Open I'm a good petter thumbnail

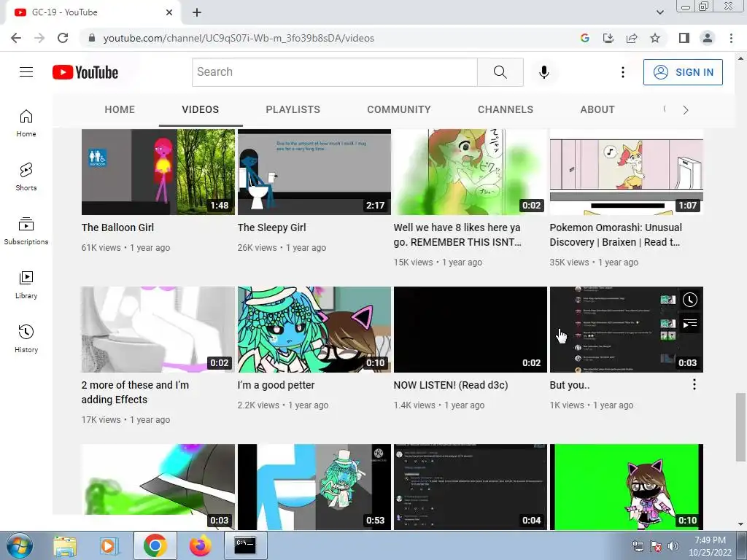(314, 330)
